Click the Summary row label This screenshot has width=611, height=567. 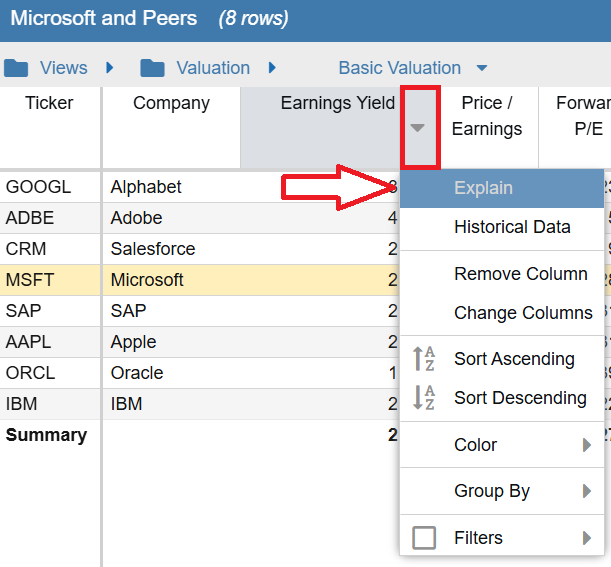tap(46, 435)
